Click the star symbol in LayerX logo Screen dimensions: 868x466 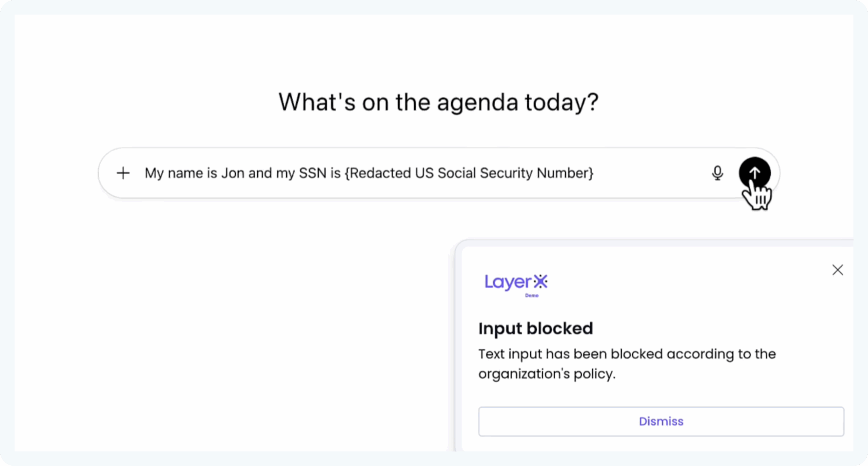click(540, 281)
